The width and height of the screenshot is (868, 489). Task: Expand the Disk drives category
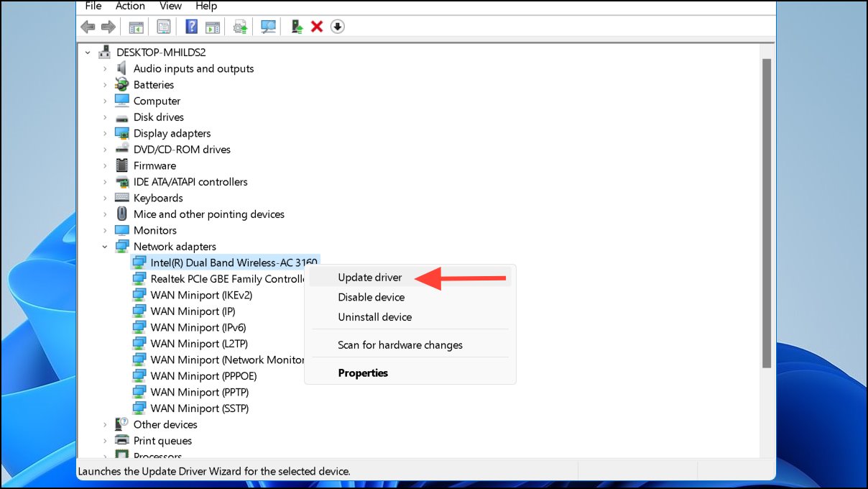105,117
